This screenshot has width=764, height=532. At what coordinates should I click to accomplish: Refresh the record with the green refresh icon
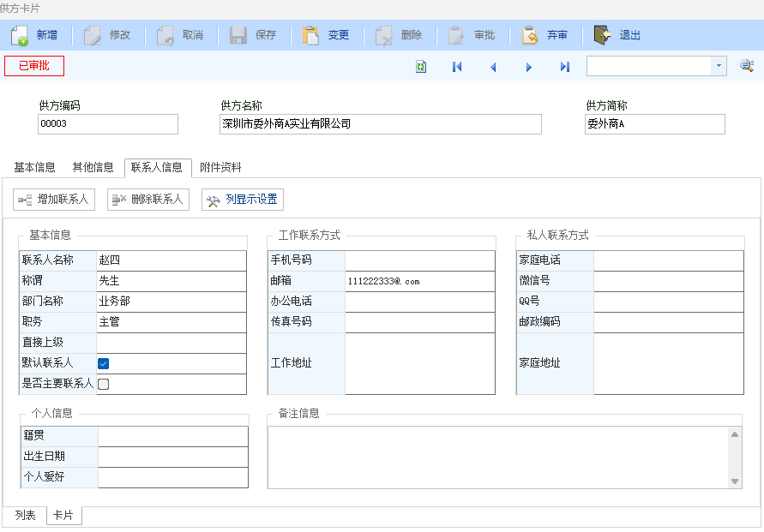point(421,67)
